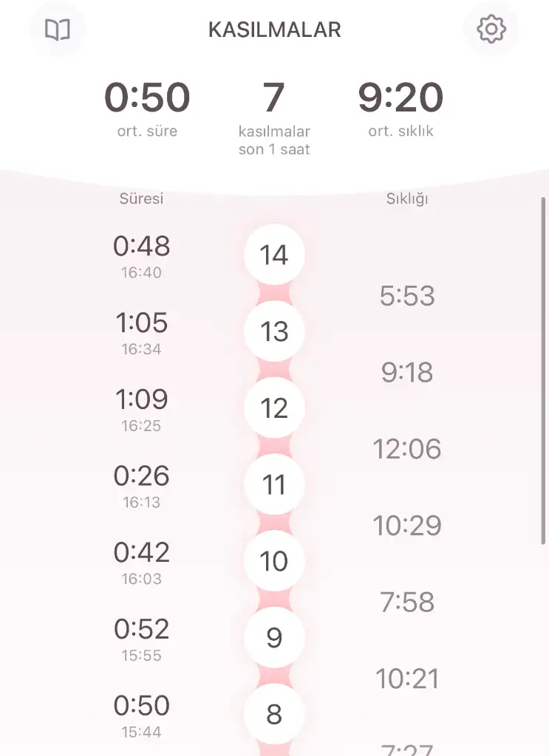Click the 9:20 average frequency stat
Screen dimensions: 549x756
(x=400, y=109)
